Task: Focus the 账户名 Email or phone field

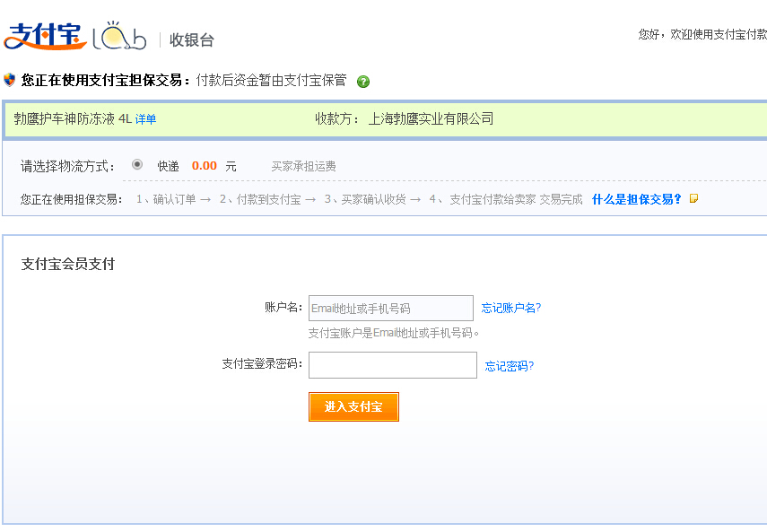Action: pos(391,308)
